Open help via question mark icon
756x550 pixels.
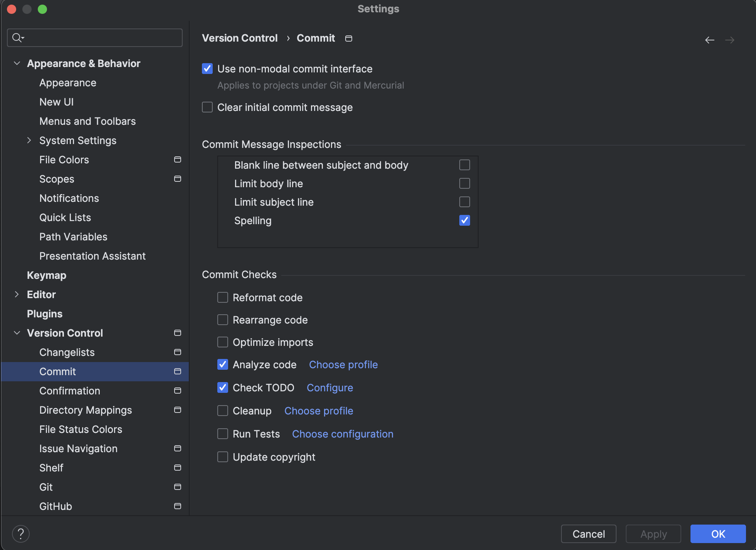[x=21, y=534]
